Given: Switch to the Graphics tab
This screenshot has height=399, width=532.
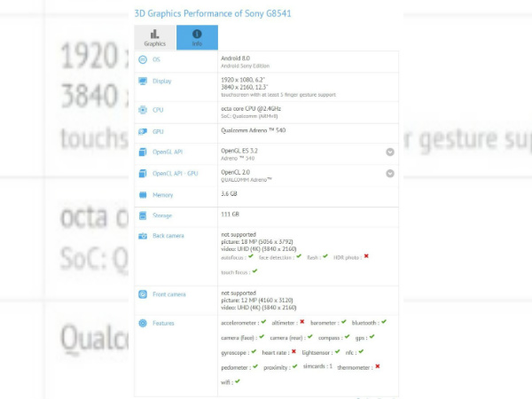Looking at the screenshot, I should pos(154,37).
